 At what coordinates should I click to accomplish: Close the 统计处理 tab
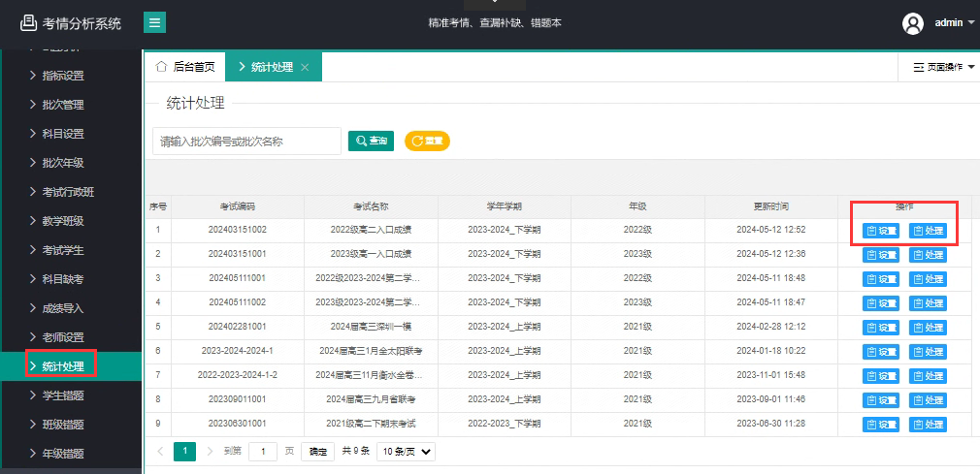pos(305,67)
